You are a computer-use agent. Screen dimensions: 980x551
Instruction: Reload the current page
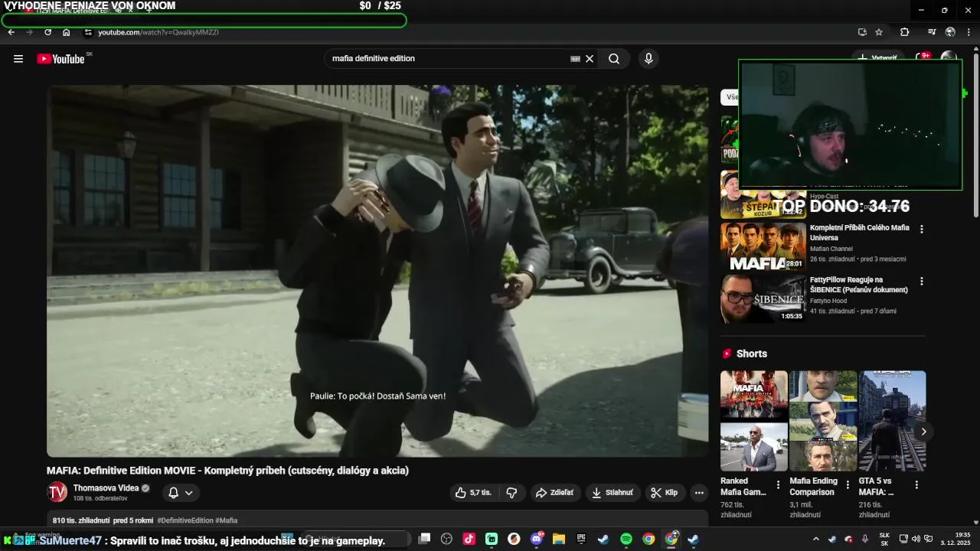pos(47,32)
